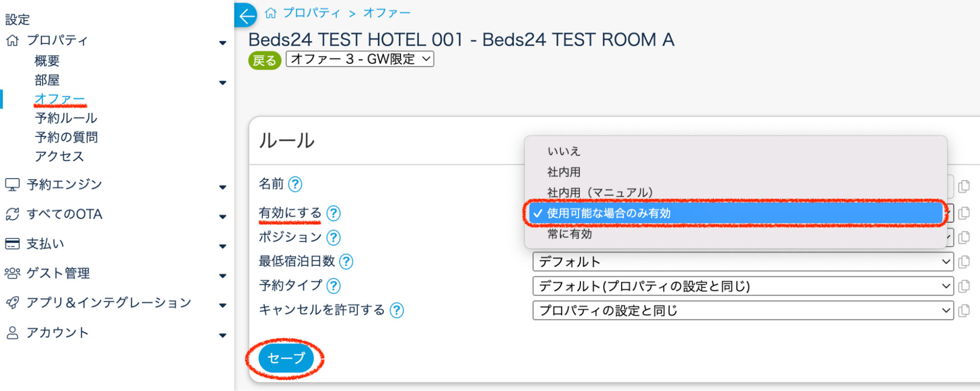Click the green 戻る button
The width and height of the screenshot is (980, 391).
pyautogui.click(x=265, y=60)
